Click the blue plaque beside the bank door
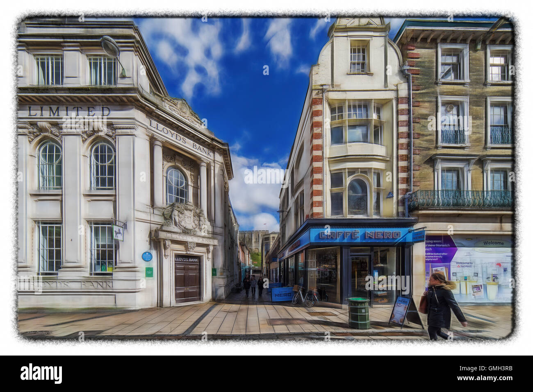533x392 pixels. (147, 256)
